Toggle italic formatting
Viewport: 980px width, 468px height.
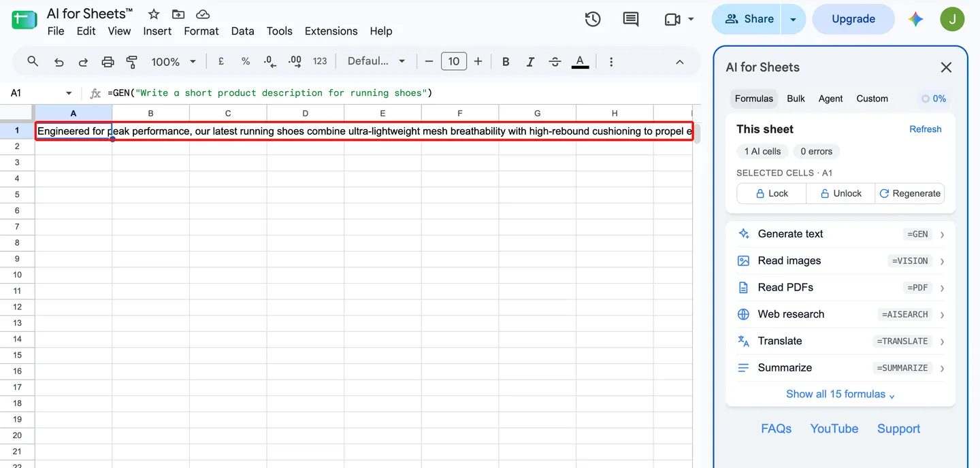530,62
